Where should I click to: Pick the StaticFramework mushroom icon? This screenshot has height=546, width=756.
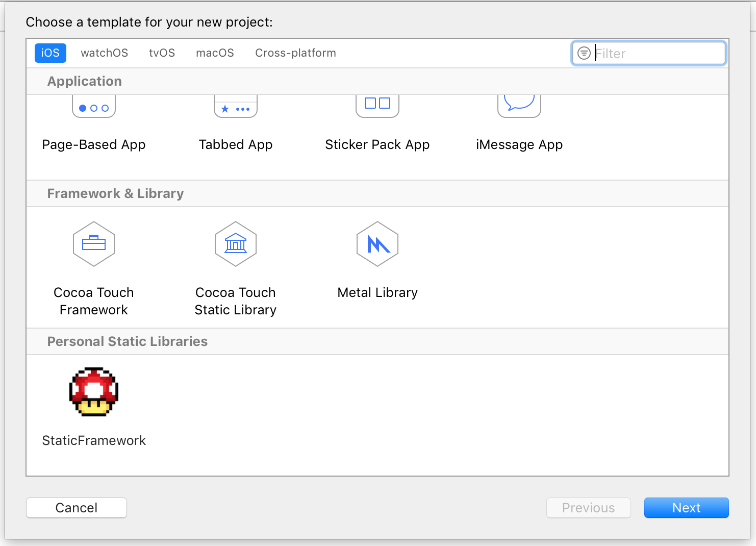(94, 392)
